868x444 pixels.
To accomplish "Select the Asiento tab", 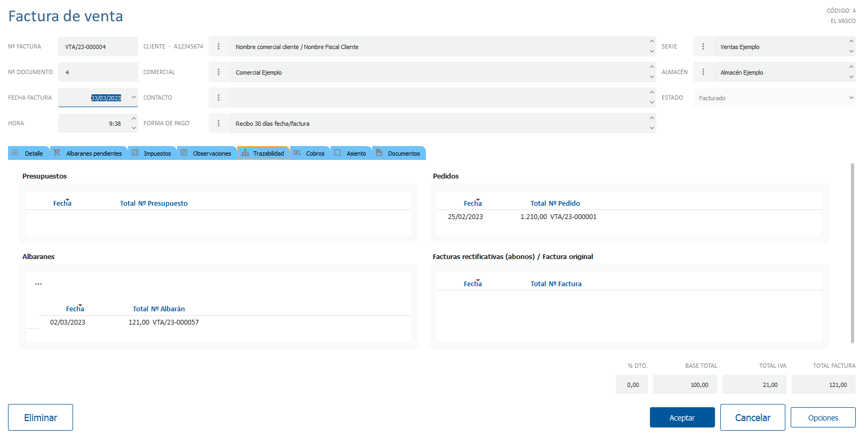I will (x=351, y=154).
